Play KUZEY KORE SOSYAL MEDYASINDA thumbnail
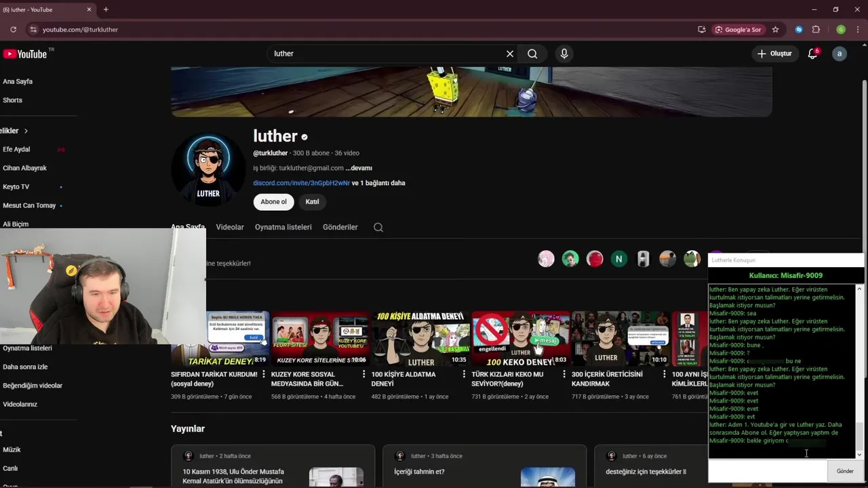This screenshot has width=868, height=488. click(320, 339)
